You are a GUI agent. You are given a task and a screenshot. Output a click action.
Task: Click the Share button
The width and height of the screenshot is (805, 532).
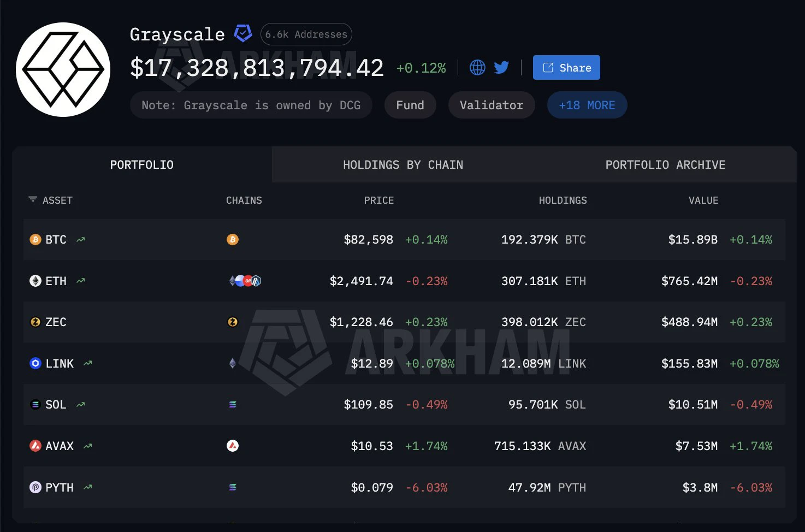[x=566, y=68]
